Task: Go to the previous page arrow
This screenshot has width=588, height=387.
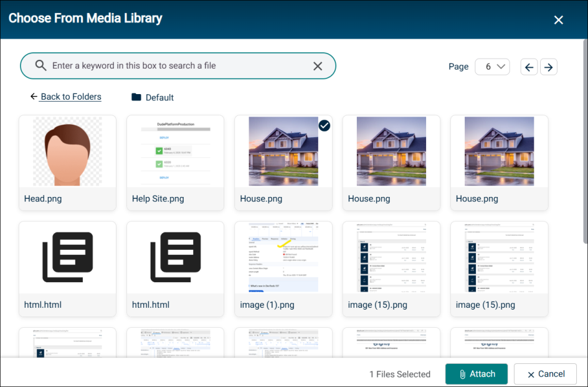Action: [x=529, y=67]
